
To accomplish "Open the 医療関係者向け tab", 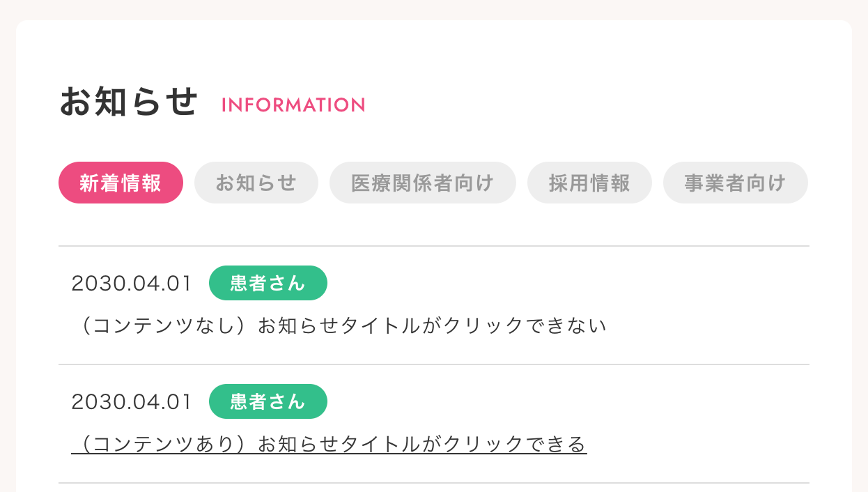I will [x=422, y=183].
